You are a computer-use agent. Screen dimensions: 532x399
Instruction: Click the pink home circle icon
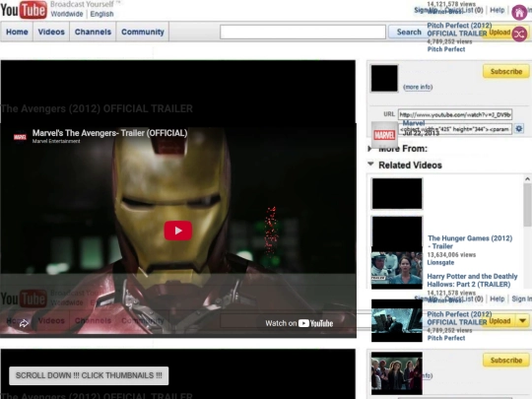(519, 13)
